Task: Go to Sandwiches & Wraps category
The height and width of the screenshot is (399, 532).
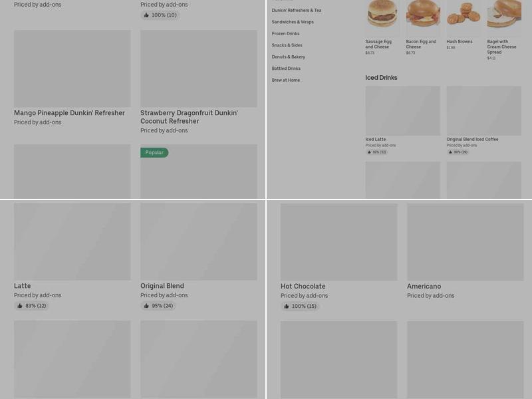Action: click(293, 22)
